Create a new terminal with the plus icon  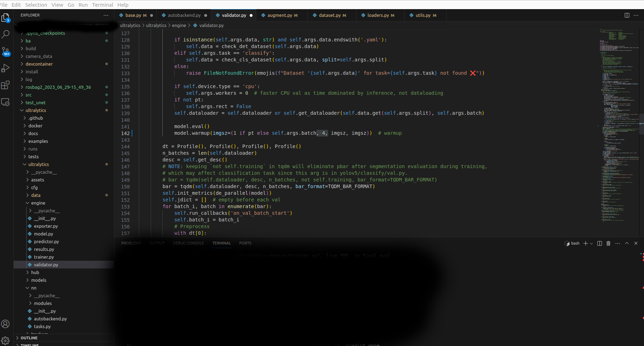click(x=585, y=243)
